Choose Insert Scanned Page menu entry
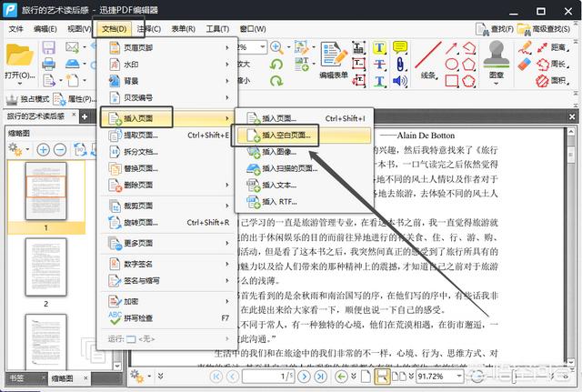The image size is (582, 392). coord(304,168)
